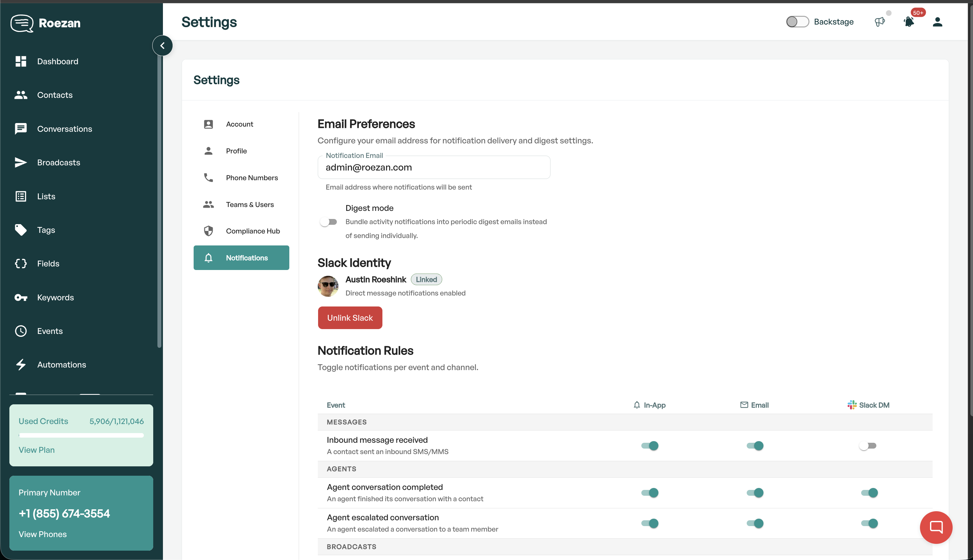Viewport: 973px width, 560px height.
Task: Switch to Compliance Hub settings tab
Action: (x=252, y=231)
